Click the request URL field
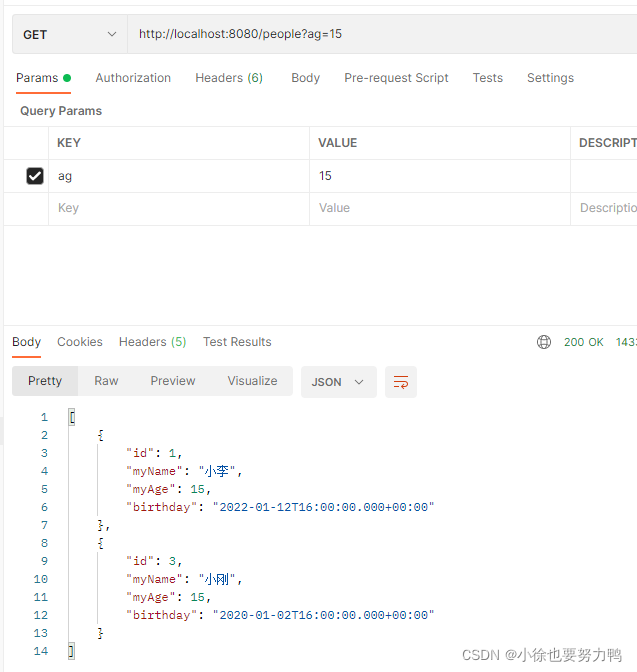637x672 pixels. tap(382, 34)
